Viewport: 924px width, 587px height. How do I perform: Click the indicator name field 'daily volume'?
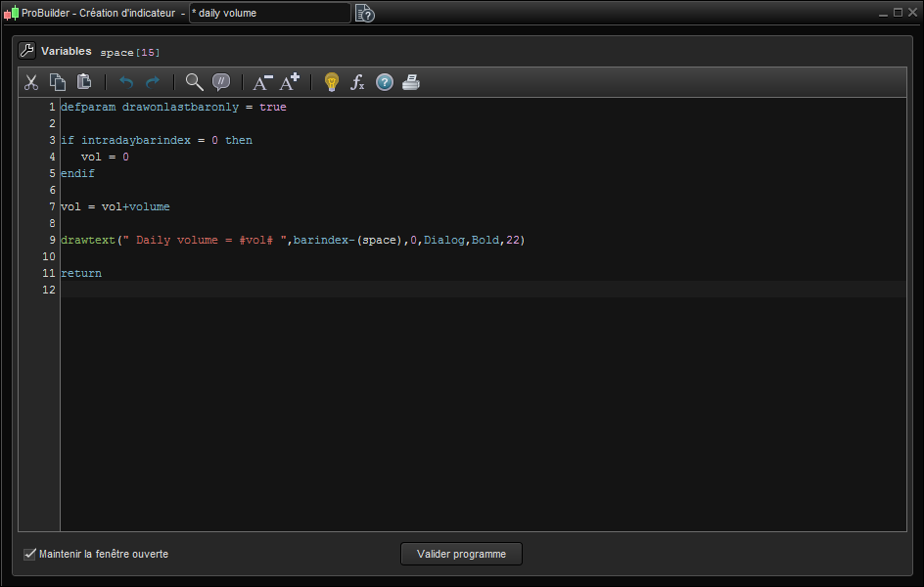tap(269, 13)
